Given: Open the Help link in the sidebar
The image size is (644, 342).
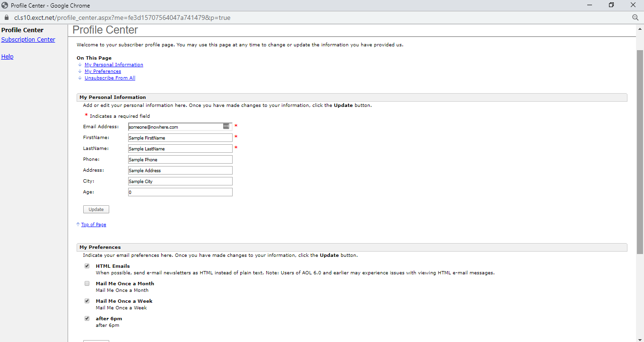Looking at the screenshot, I should [7, 56].
